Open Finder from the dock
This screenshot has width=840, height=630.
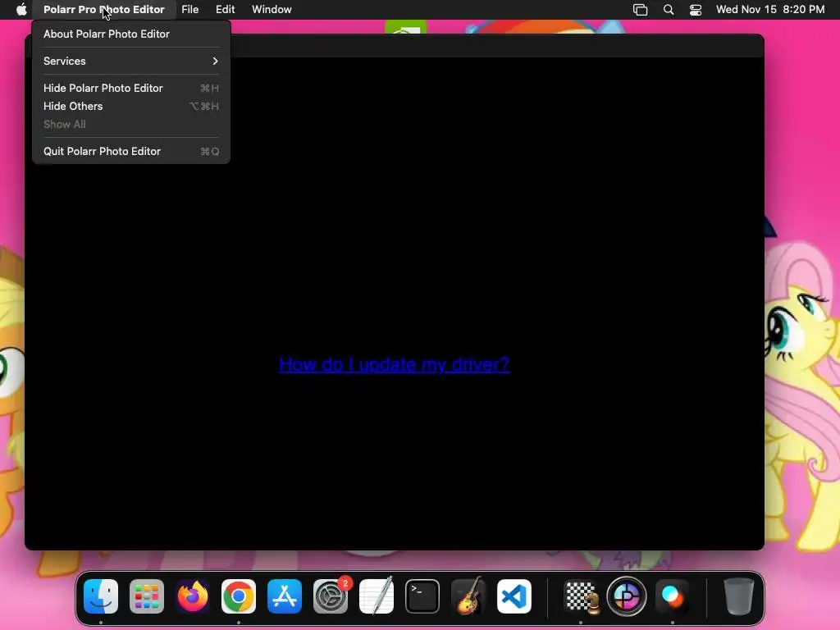coord(101,596)
